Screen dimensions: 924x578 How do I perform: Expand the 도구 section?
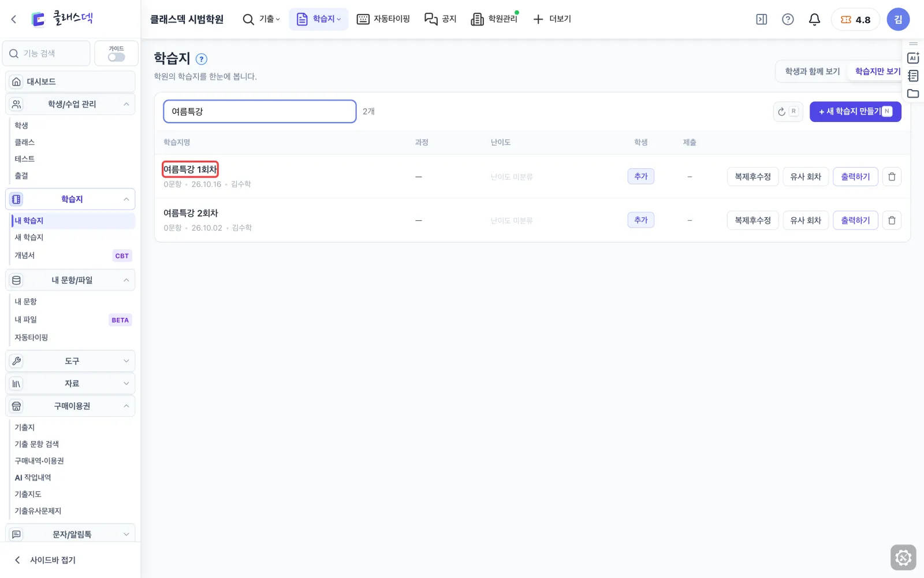coord(70,361)
